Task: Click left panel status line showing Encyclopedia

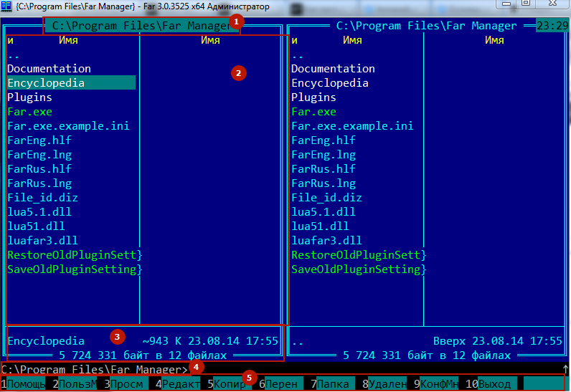Action: pos(143,340)
